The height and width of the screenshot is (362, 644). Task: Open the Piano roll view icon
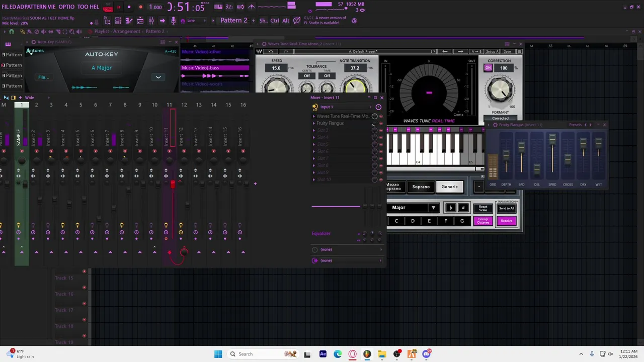coord(129,21)
